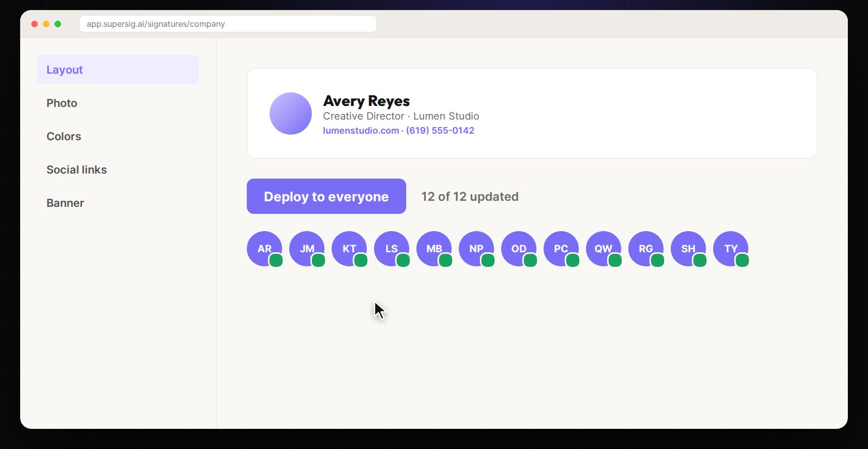Open the TY member avatar

[731, 249]
